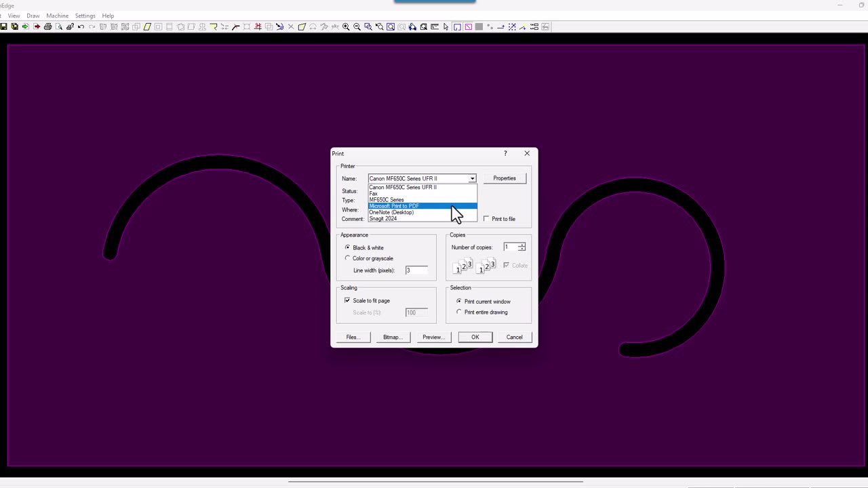868x488 pixels.
Task: Click the yellow polygon shape toolbar icon
Action: (302, 26)
